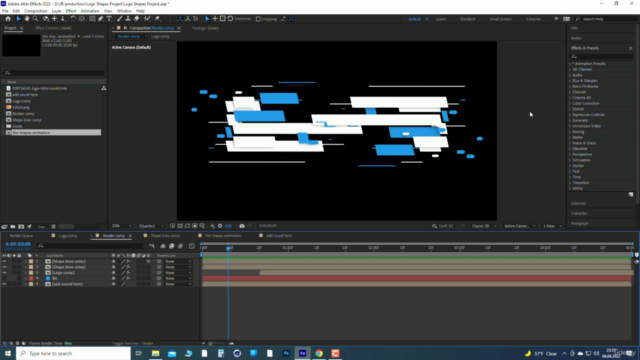The width and height of the screenshot is (640, 360).
Task: Toggle Draft 3D in viewer footer
Action: coord(442,226)
